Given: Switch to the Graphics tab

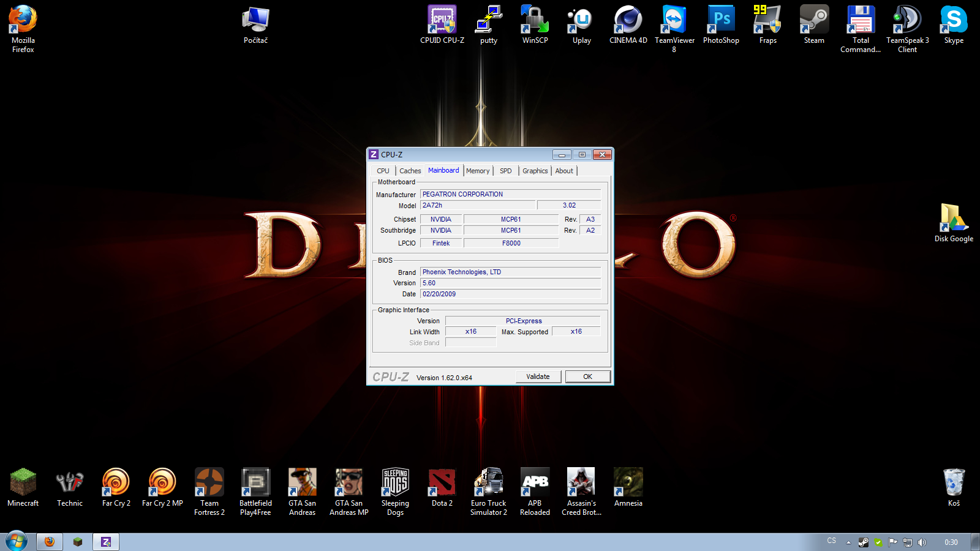Looking at the screenshot, I should pyautogui.click(x=535, y=171).
